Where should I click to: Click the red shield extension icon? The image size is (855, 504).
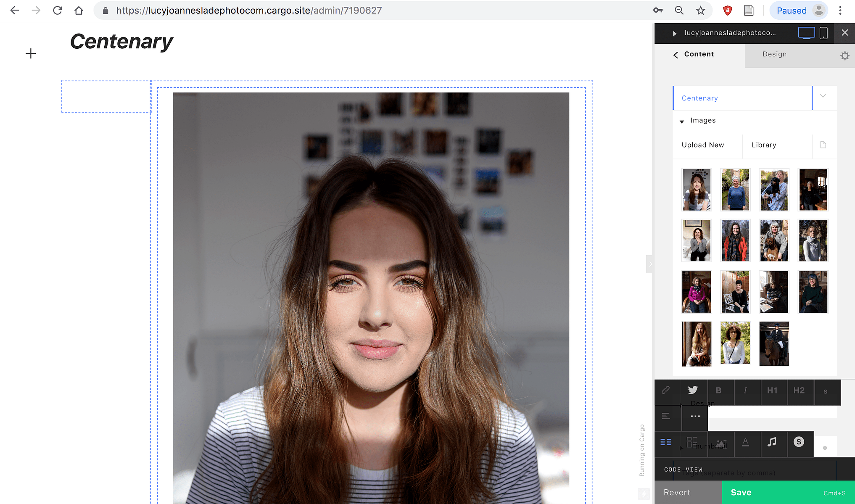[x=728, y=11]
